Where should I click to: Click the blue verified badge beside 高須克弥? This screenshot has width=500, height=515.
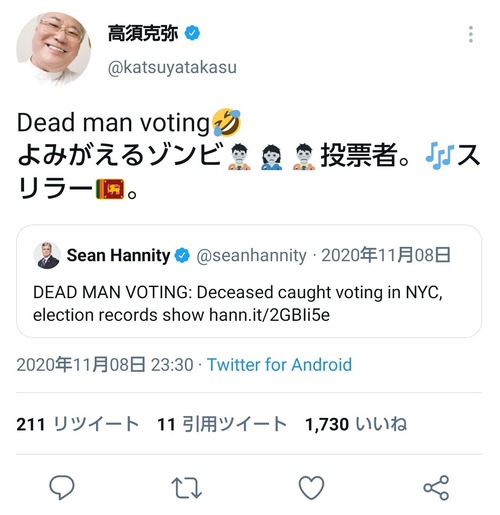point(192,33)
